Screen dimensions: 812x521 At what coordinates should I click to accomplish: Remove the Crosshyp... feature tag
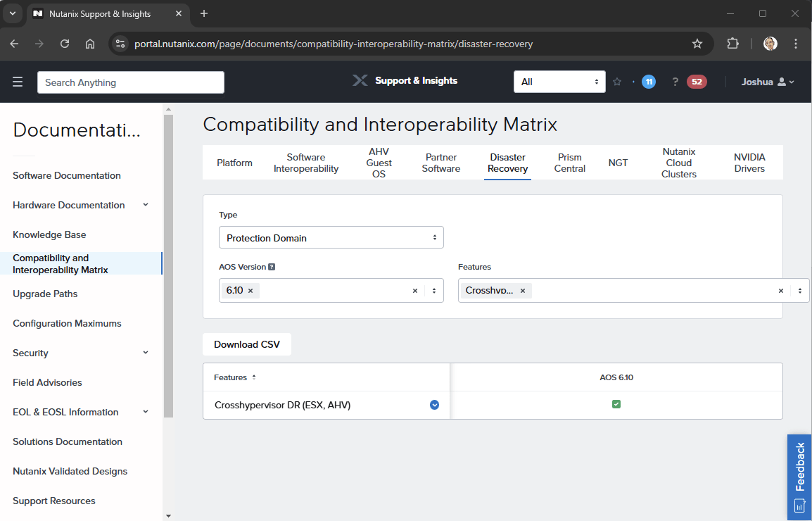[523, 290]
